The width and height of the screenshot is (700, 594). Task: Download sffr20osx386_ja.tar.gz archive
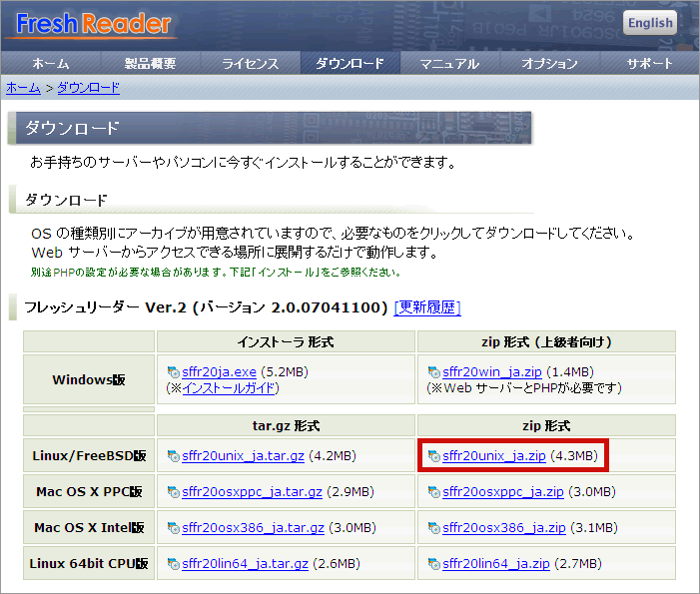253,528
